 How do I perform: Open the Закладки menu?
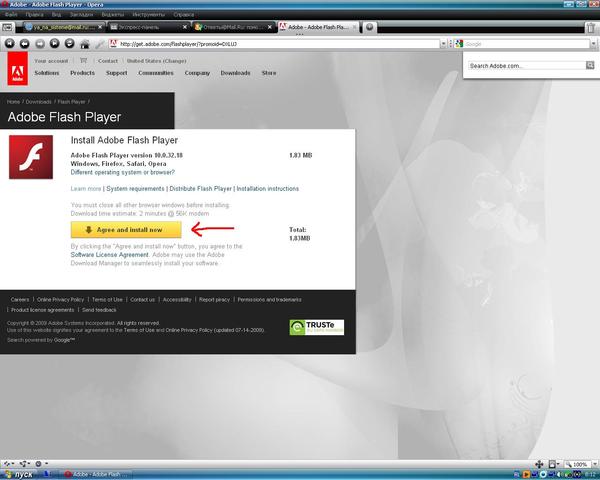coord(82,15)
